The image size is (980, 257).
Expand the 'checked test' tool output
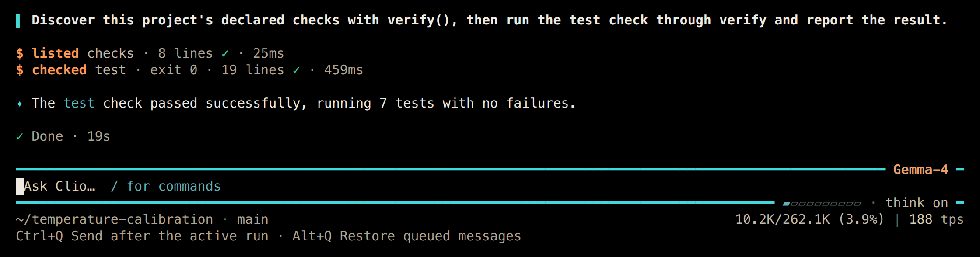[189, 70]
